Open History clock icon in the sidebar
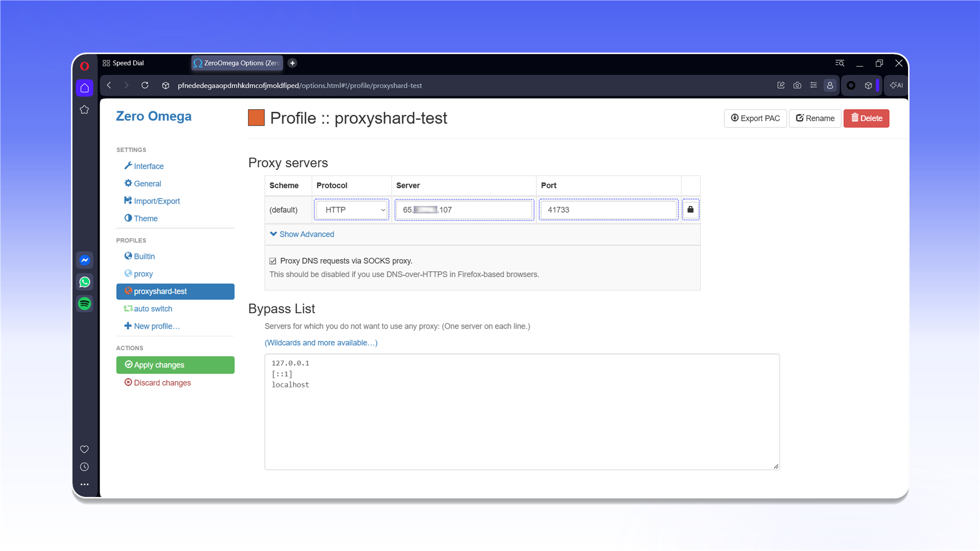 pyautogui.click(x=85, y=467)
